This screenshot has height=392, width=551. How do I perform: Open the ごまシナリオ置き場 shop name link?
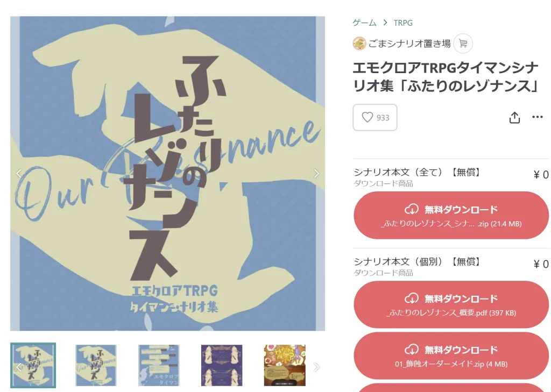tap(409, 44)
